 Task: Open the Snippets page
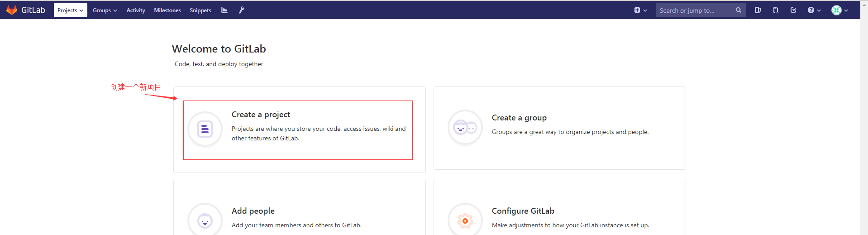(200, 10)
